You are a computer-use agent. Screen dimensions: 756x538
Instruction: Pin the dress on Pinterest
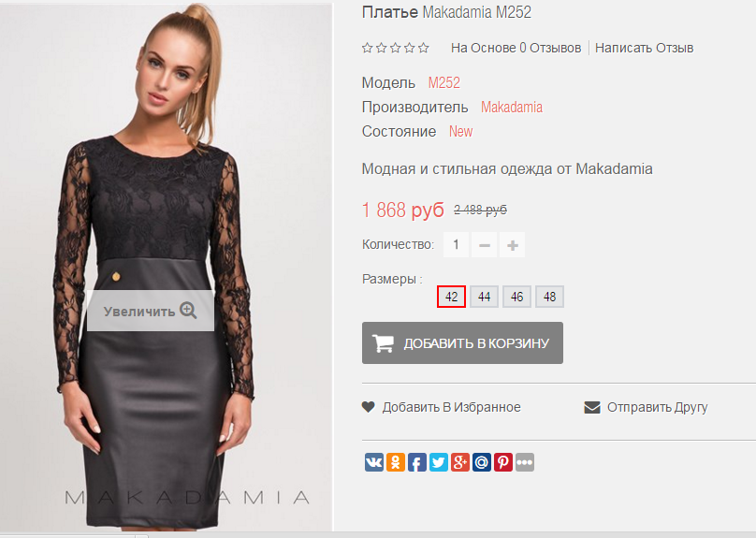click(x=503, y=462)
